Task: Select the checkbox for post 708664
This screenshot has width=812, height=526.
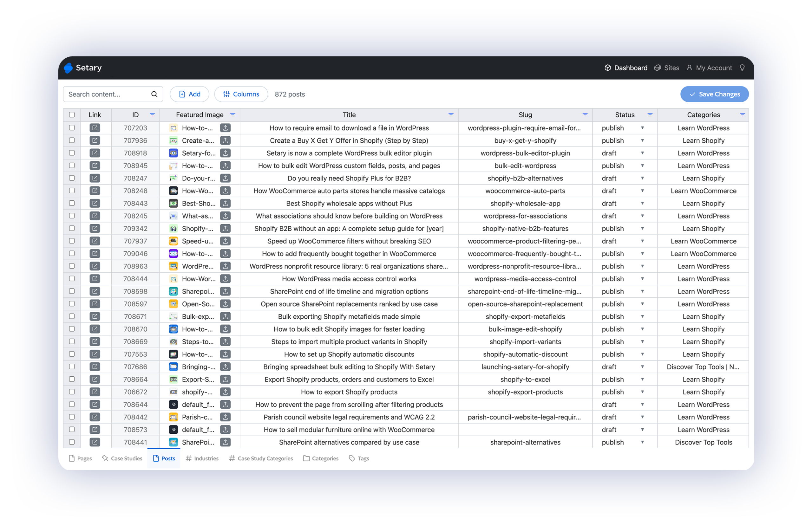Action: coord(72,379)
